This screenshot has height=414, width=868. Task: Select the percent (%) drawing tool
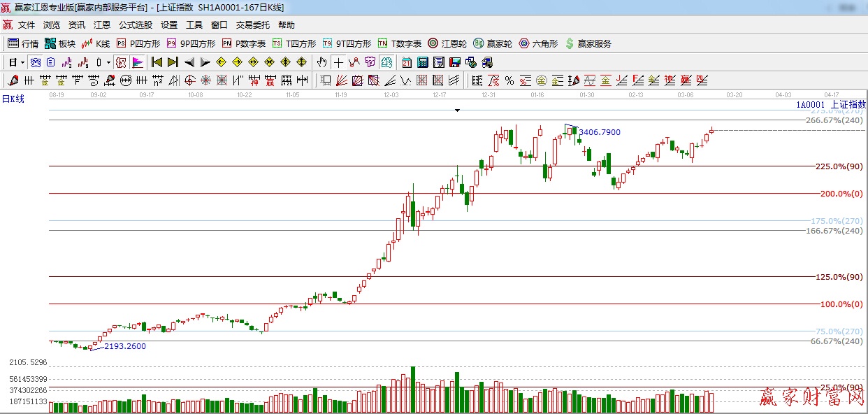pos(509,80)
